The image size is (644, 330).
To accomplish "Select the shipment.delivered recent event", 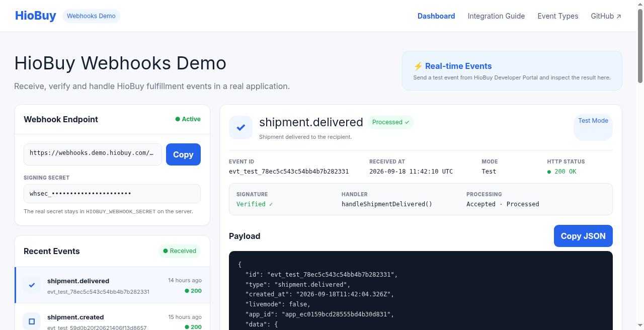I will 112,285.
